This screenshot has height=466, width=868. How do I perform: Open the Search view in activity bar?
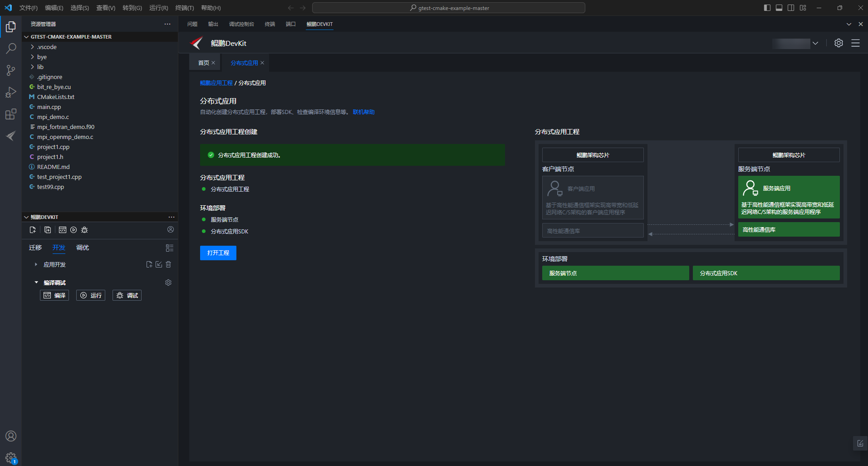point(11,49)
